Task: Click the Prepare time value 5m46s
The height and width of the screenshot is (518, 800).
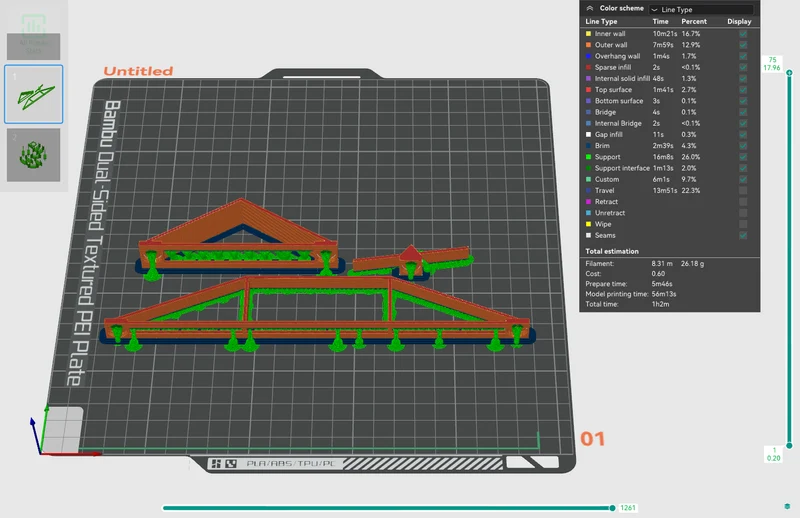Action: 662,284
